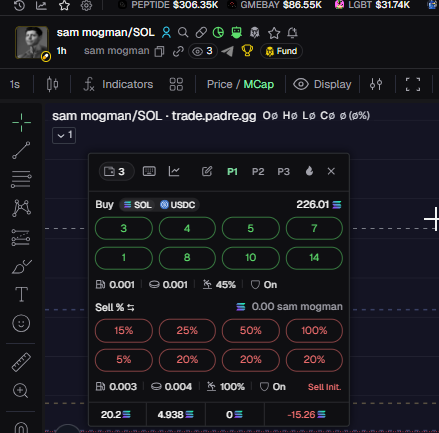Click the grey owl mask icon
The image size is (439, 433).
pos(255,33)
